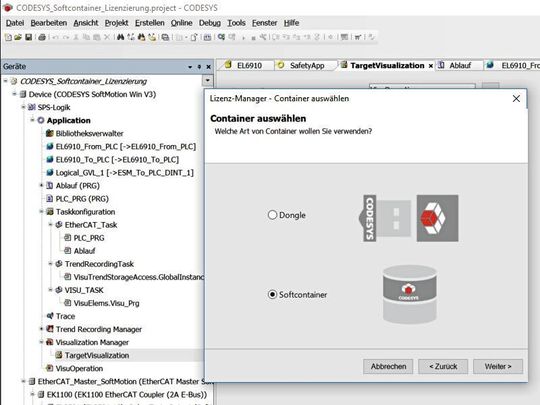Screen dimensions: 540x405
Task: Click the Logical_GVL_1 globe icon
Action: [50, 172]
